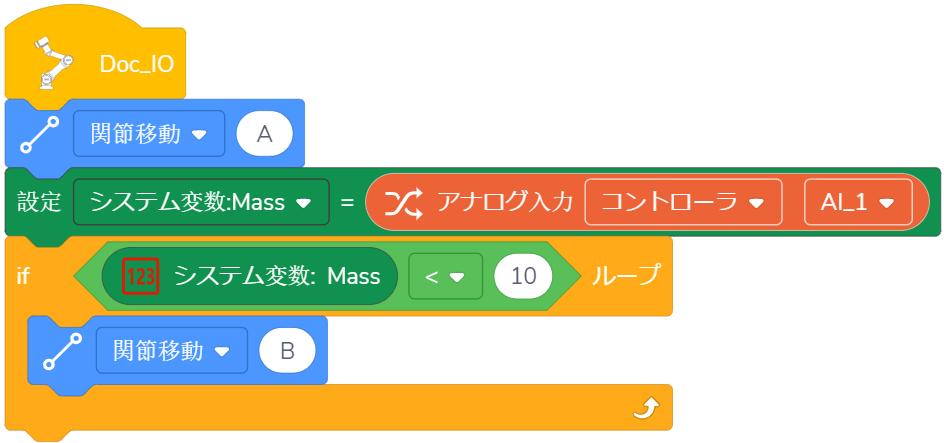Click the point B value field

click(x=287, y=350)
